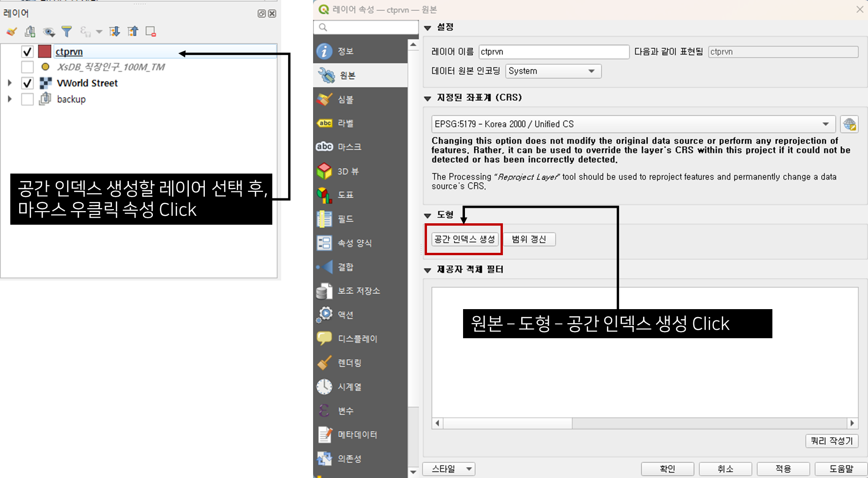Open the 액션 page in sidebar
868x478 pixels.
pos(360,315)
